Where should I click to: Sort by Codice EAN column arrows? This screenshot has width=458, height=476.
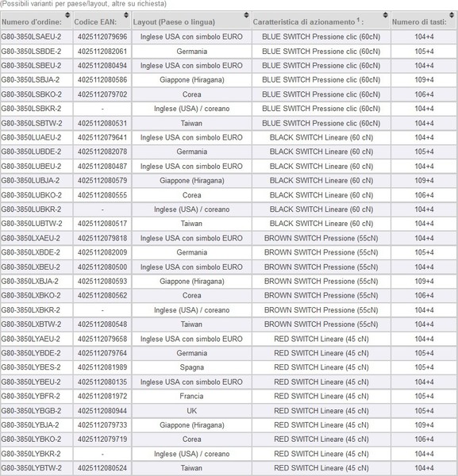[126, 15]
